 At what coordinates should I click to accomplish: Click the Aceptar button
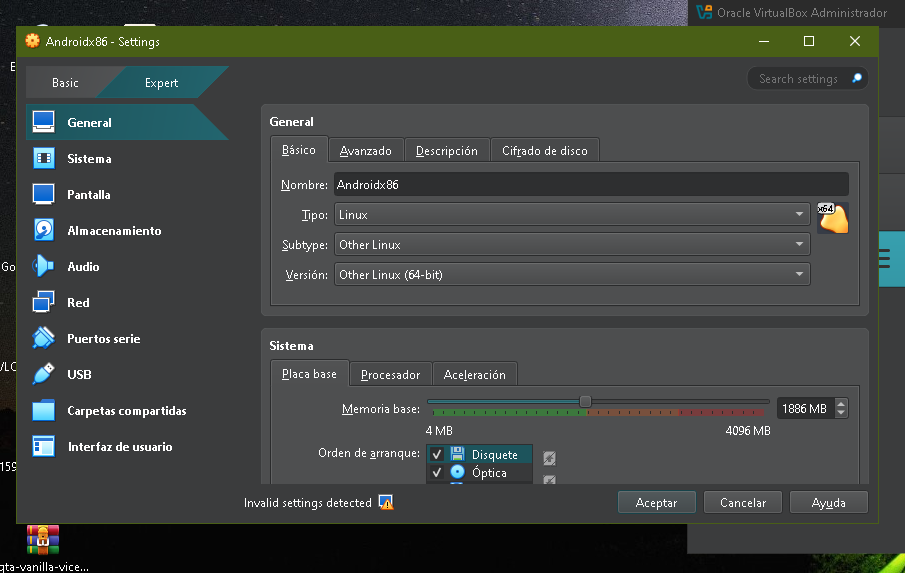656,502
